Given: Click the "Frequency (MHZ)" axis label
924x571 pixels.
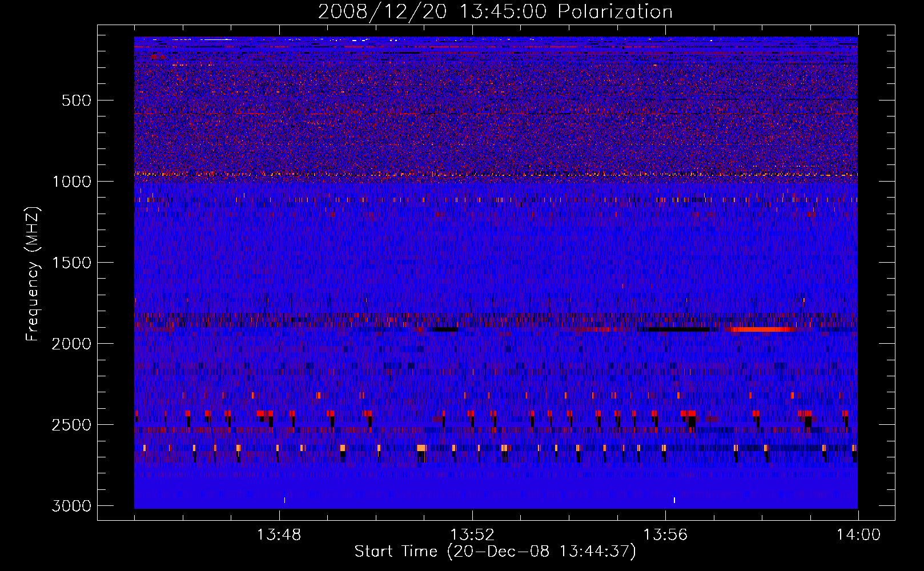Looking at the screenshot, I should [x=33, y=274].
